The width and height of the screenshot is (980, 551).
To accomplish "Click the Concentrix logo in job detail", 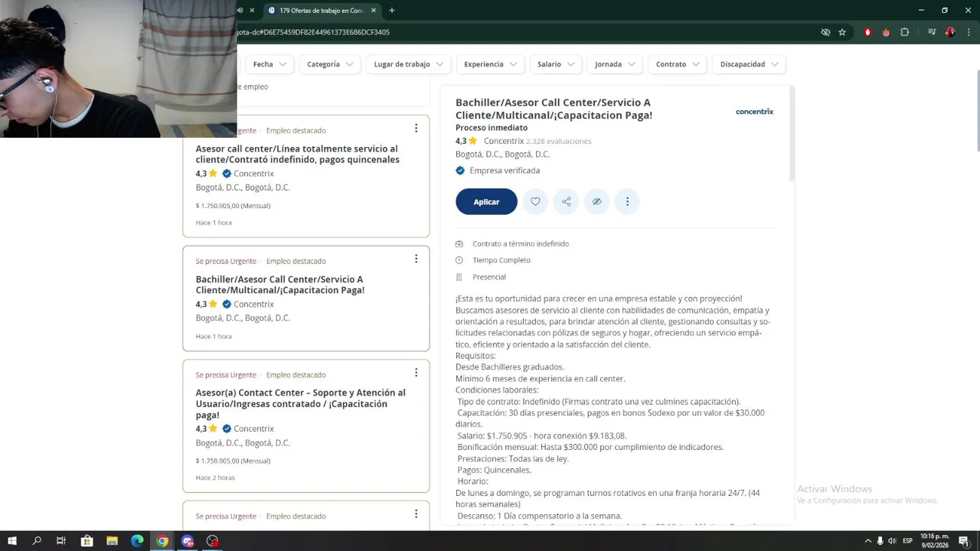I will [x=754, y=112].
